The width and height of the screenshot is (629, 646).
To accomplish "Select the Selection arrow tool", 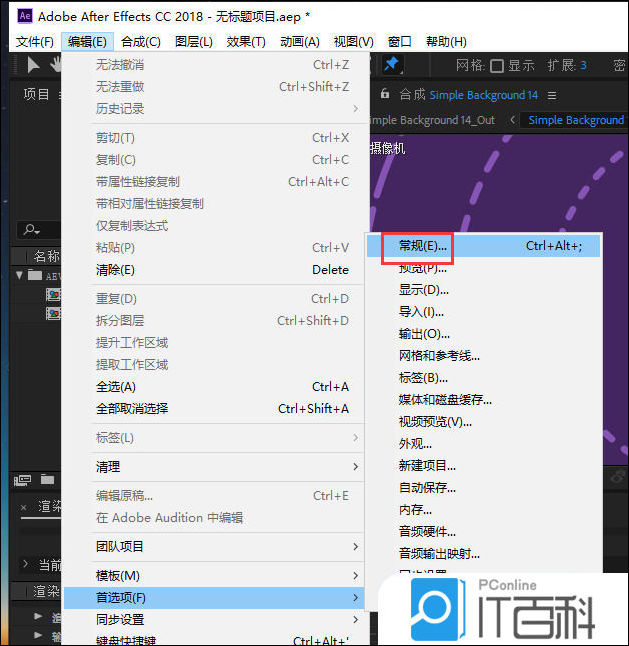I will pos(33,65).
